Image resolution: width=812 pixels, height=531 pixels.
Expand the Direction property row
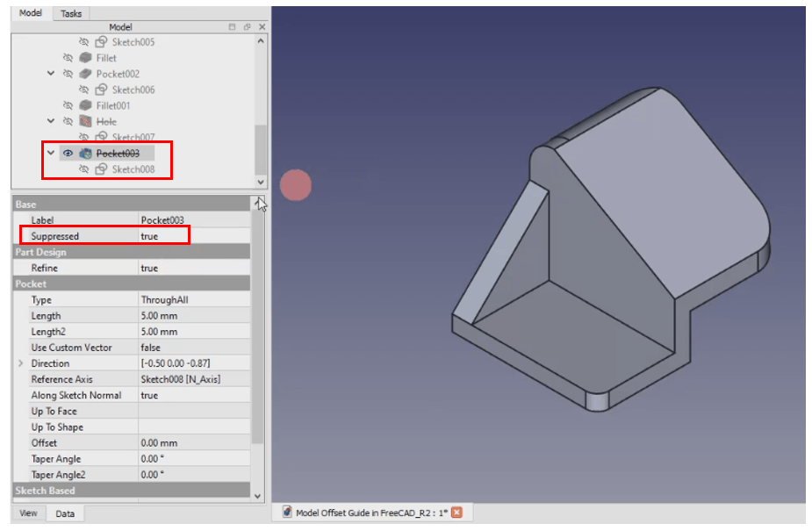click(21, 363)
